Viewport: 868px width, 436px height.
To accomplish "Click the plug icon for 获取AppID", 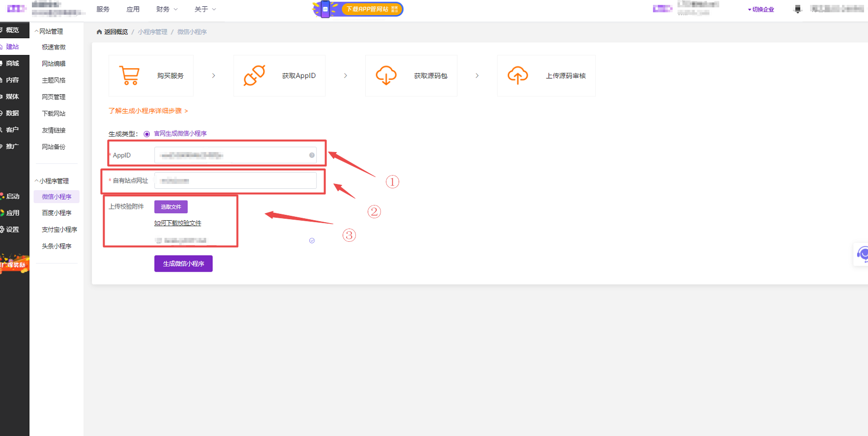I will point(254,76).
